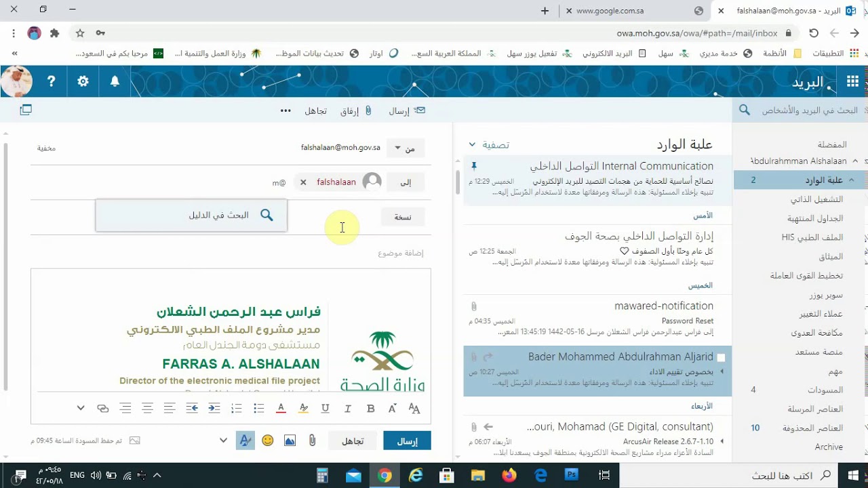868x488 pixels.
Task: Open Archive folder
Action: coord(829,447)
